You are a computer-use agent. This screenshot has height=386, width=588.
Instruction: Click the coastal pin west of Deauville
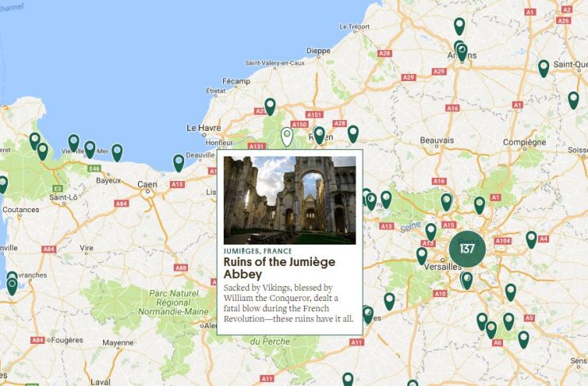click(179, 164)
